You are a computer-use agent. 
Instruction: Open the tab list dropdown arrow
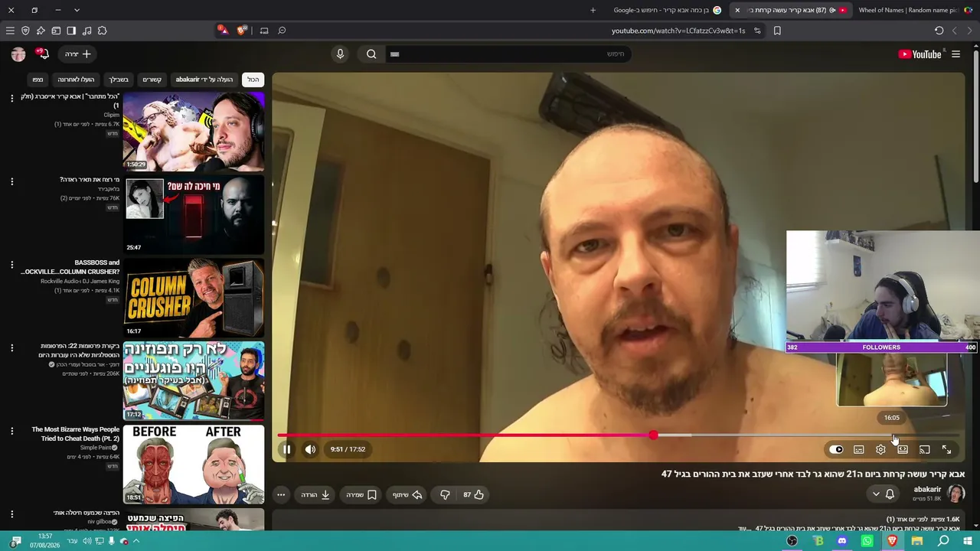77,10
